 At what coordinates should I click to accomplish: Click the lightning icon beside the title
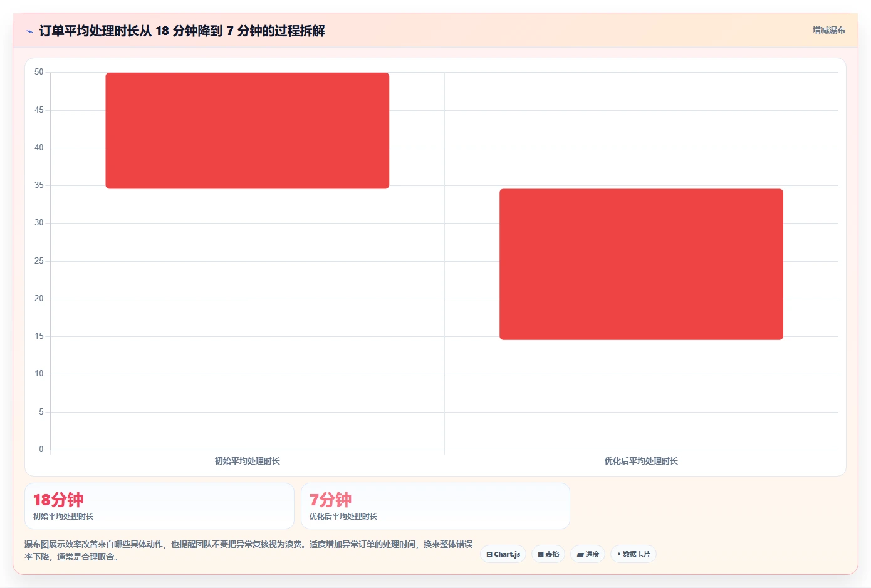tap(29, 31)
